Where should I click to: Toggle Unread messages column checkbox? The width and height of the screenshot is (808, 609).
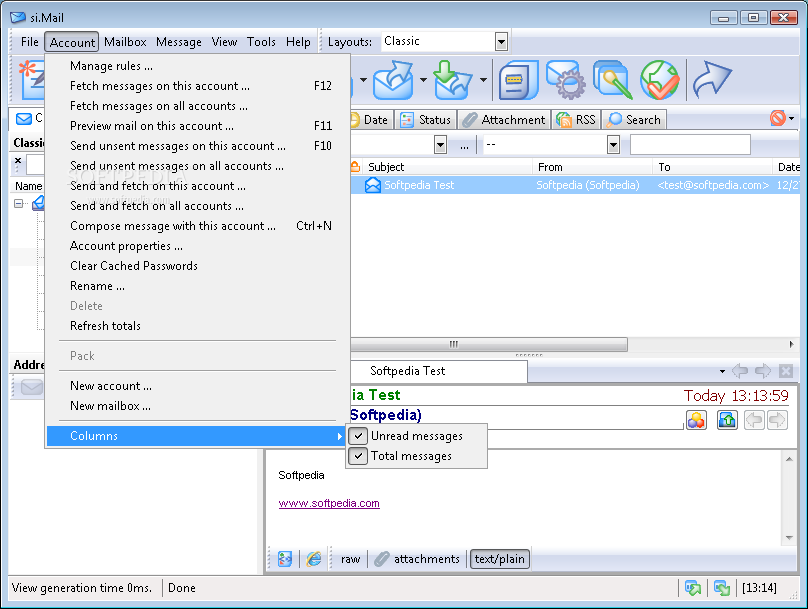(x=358, y=436)
